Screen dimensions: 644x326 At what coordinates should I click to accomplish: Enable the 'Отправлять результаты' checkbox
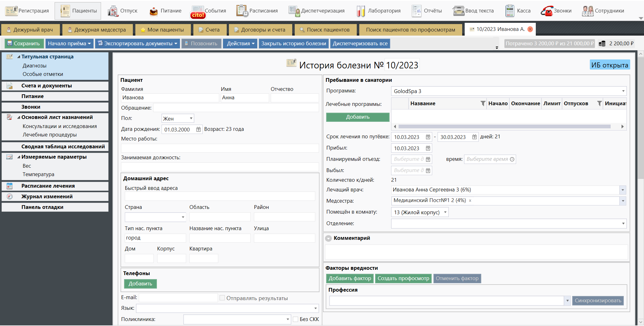pyautogui.click(x=222, y=298)
